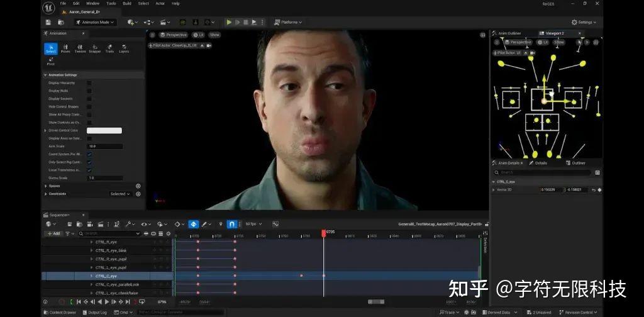Uncheck the Local Transforms checkbox
This screenshot has height=317, width=644.
pyautogui.click(x=89, y=170)
